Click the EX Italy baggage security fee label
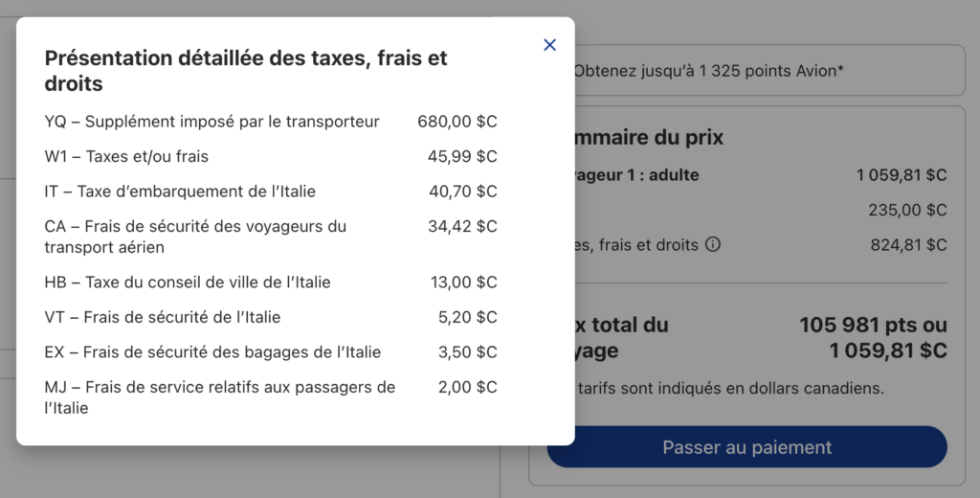980x498 pixels. point(212,351)
